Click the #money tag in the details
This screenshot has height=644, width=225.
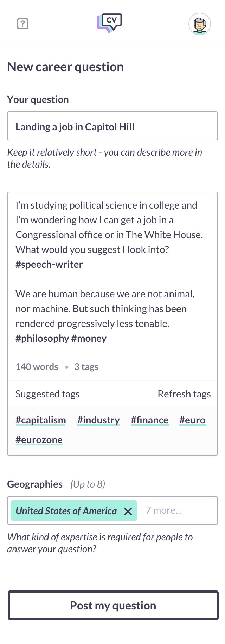[x=89, y=338]
